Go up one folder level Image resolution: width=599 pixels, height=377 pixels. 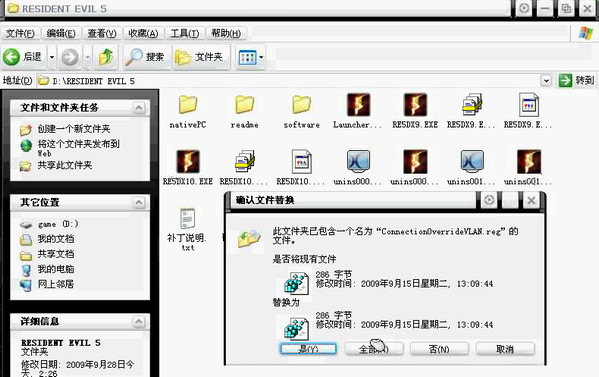pyautogui.click(x=106, y=57)
